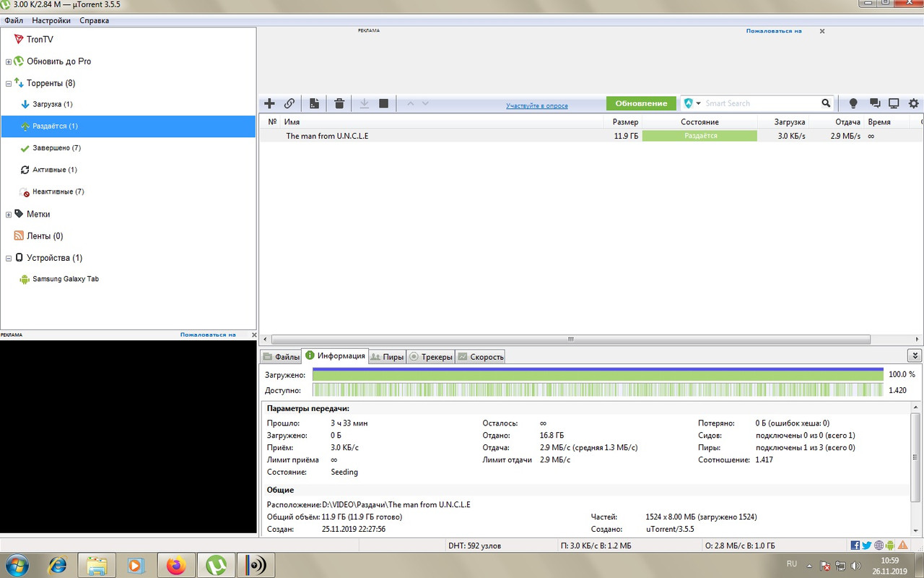
Task: Click the Smart Search magnifier icon
Action: (x=827, y=103)
